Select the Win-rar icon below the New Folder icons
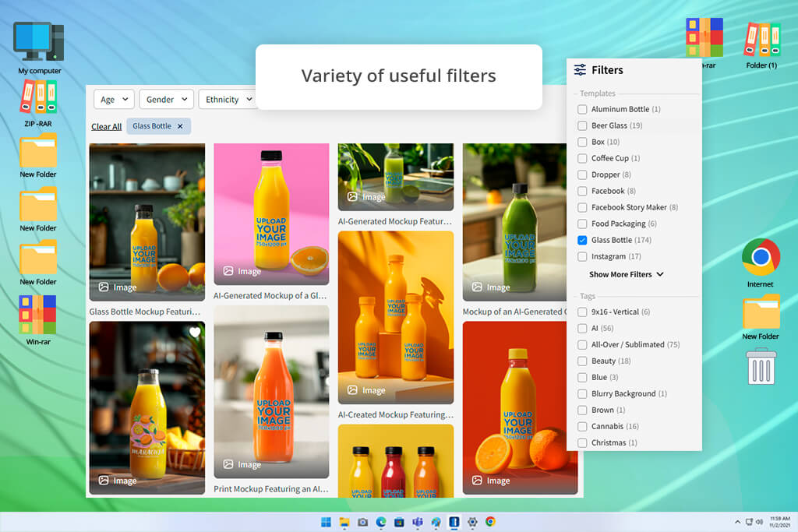Viewport: 798px width, 532px height. pos(38,320)
